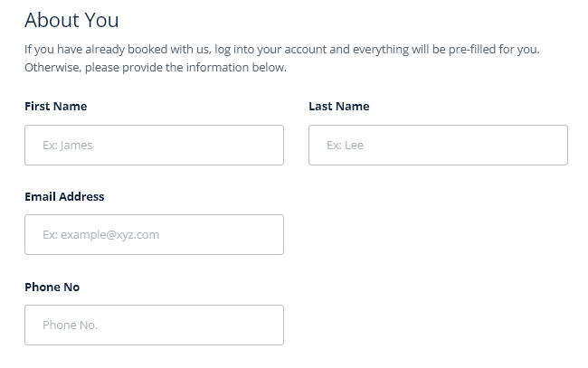
Task: Select the Email Address input field
Action: pyautogui.click(x=154, y=234)
